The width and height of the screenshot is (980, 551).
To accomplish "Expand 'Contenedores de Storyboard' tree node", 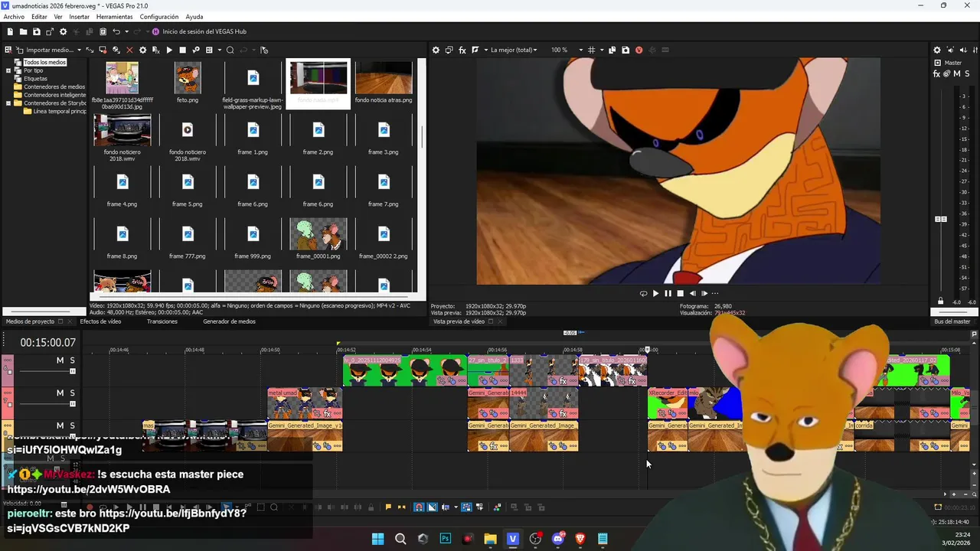I will [8, 103].
